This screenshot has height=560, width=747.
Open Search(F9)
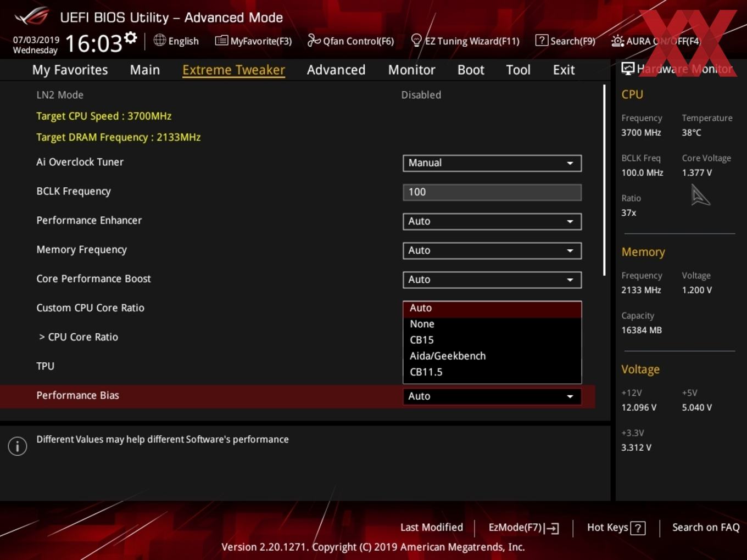point(565,41)
